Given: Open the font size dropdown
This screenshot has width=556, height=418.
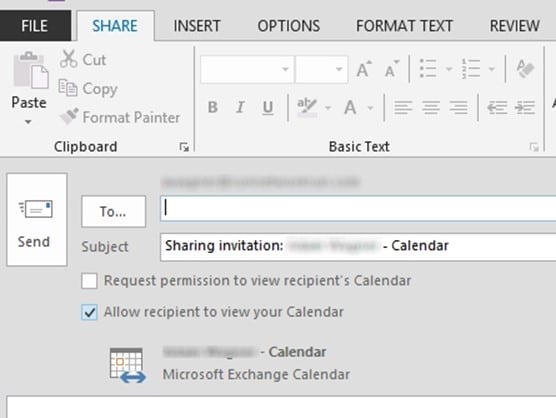Looking at the screenshot, I should [339, 69].
